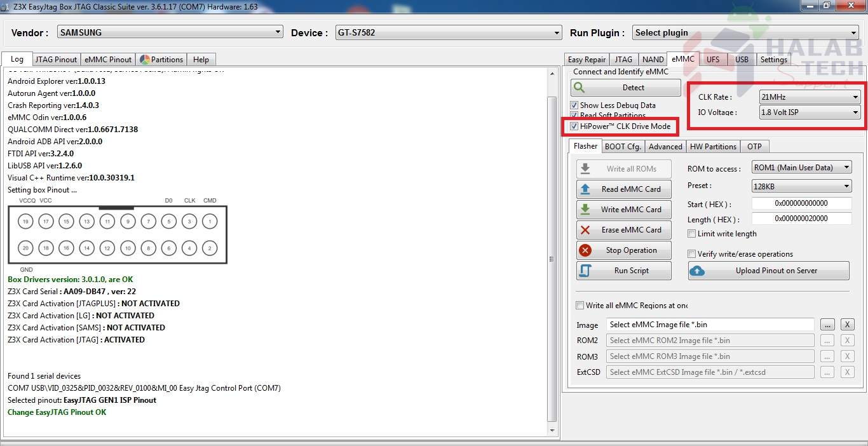Click the 'Z3X Card Serial : AA09-DB47' log line

(x=72, y=292)
